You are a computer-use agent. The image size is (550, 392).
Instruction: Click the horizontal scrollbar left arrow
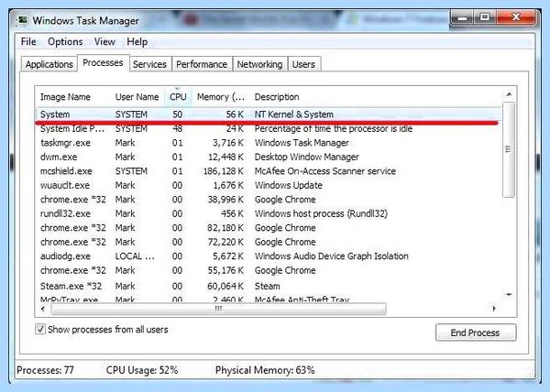pyautogui.click(x=43, y=309)
